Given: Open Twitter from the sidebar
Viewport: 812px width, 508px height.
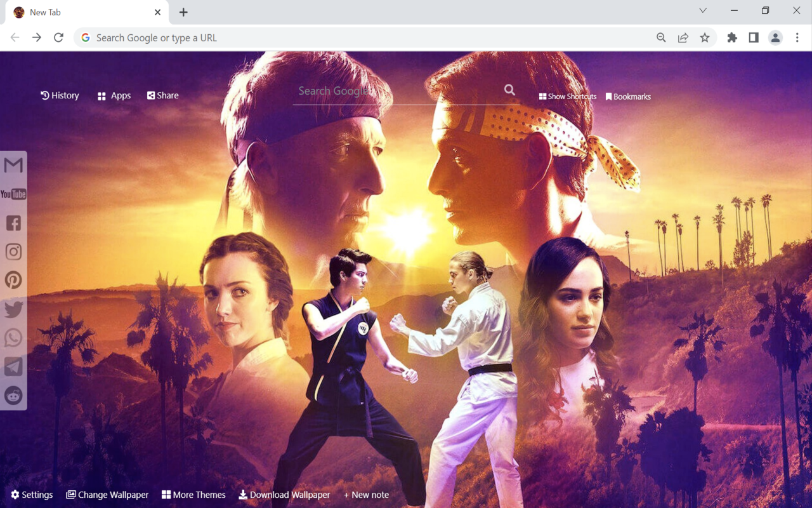Looking at the screenshot, I should pyautogui.click(x=13, y=309).
